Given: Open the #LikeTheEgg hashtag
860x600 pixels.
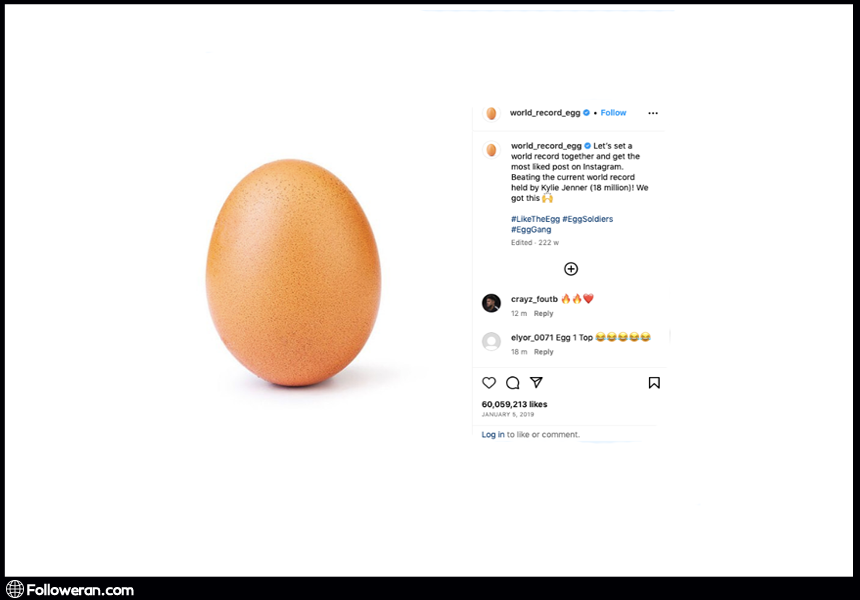Looking at the screenshot, I should (534, 219).
